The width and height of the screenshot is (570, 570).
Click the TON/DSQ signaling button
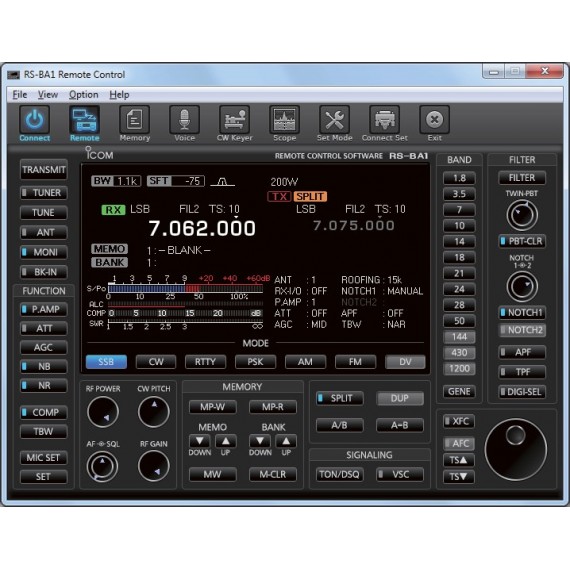340,474
